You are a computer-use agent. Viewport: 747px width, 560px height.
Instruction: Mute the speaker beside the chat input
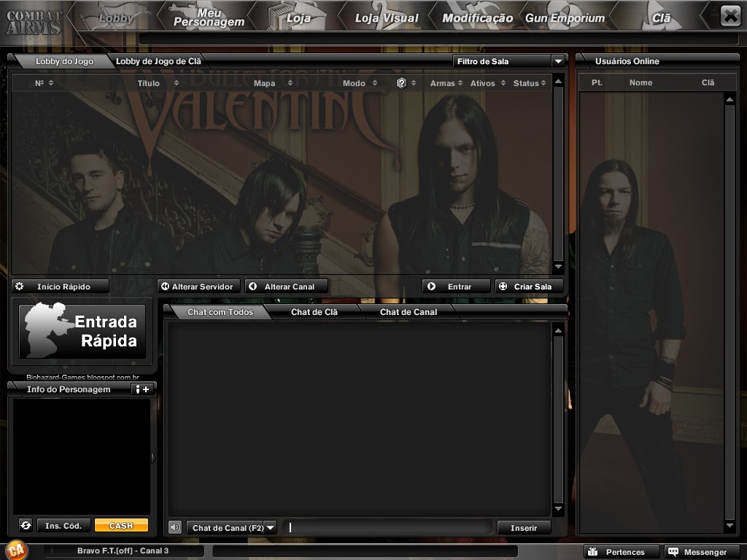coord(176,527)
